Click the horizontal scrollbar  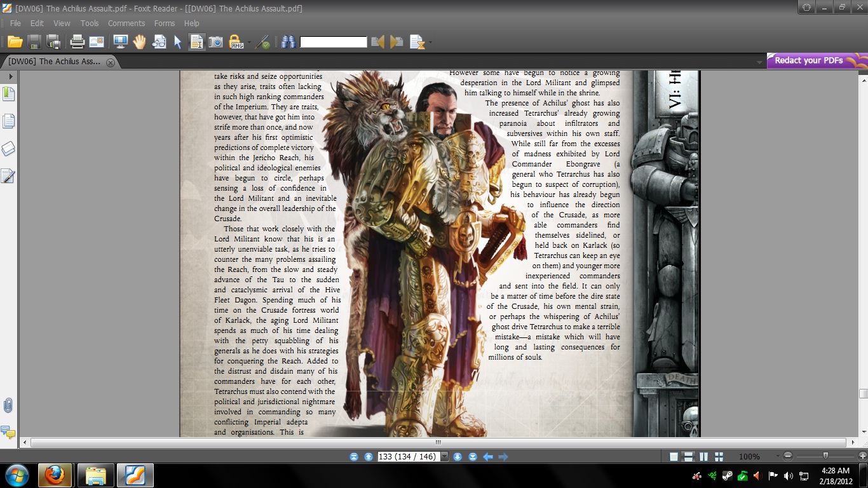[438, 442]
